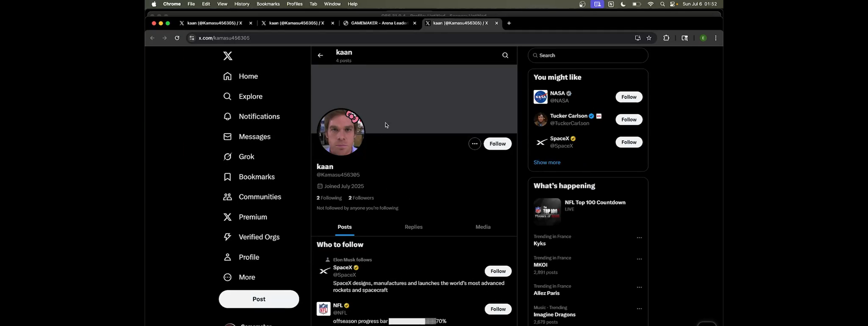Open more options for the Imagine Dragons trend
The image size is (868, 326).
[x=639, y=309]
